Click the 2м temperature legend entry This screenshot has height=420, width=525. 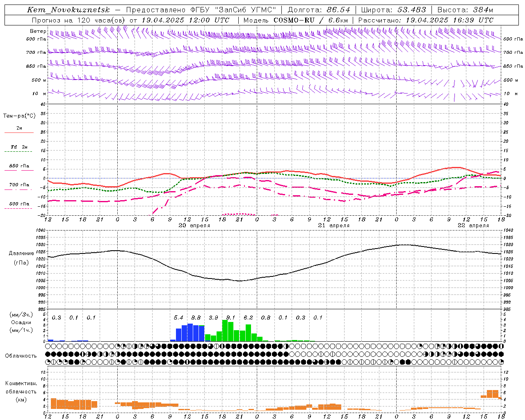click(x=19, y=128)
